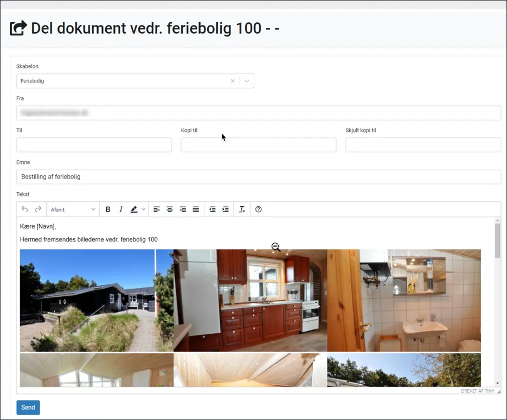Toggle bold formatting in the editor
Image resolution: width=507 pixels, height=420 pixels.
tap(108, 209)
